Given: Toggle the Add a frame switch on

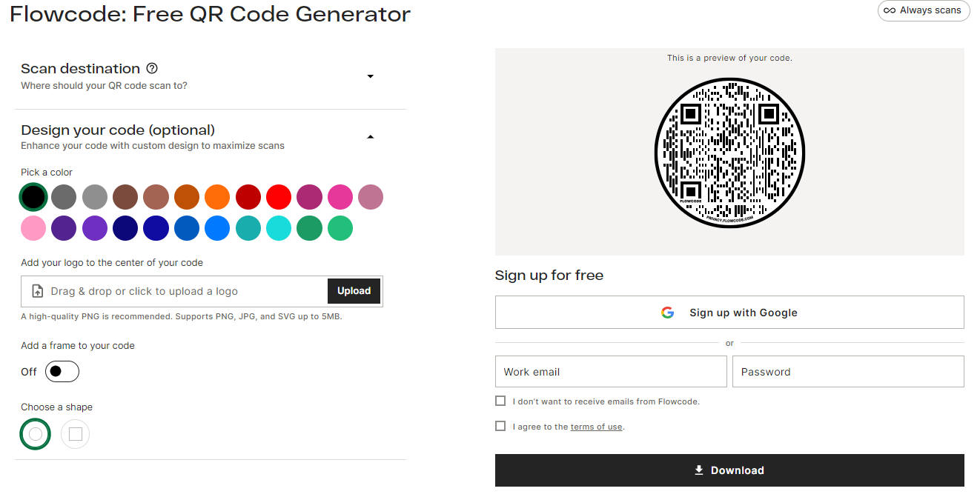Looking at the screenshot, I should 62,371.
